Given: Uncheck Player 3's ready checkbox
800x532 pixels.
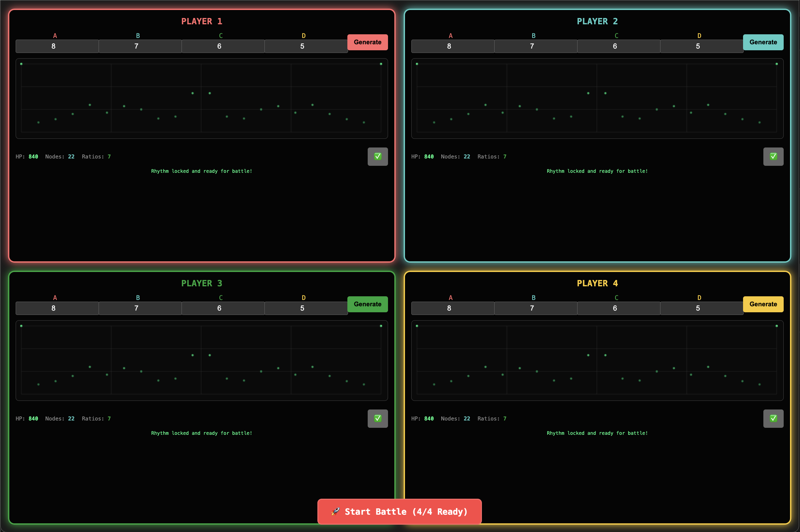Looking at the screenshot, I should pos(377,418).
